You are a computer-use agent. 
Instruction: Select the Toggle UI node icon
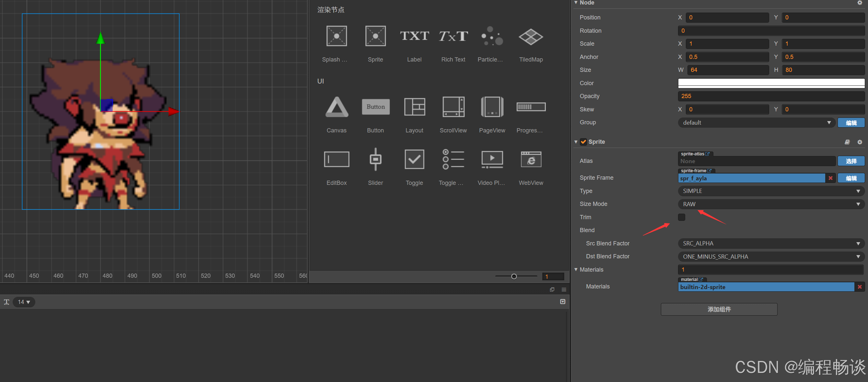click(414, 159)
